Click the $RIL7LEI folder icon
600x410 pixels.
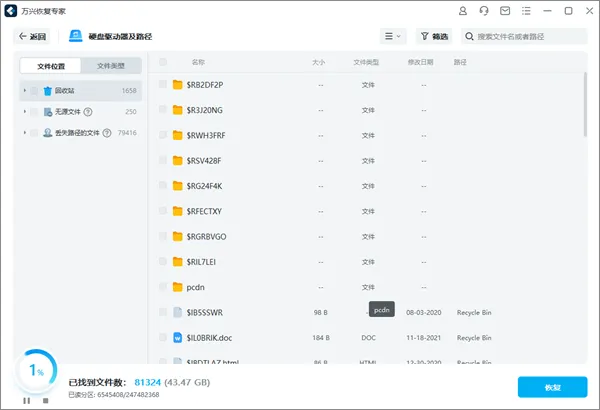178,261
